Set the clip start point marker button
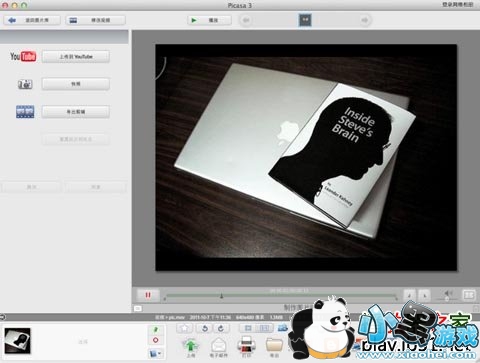 coord(409,295)
